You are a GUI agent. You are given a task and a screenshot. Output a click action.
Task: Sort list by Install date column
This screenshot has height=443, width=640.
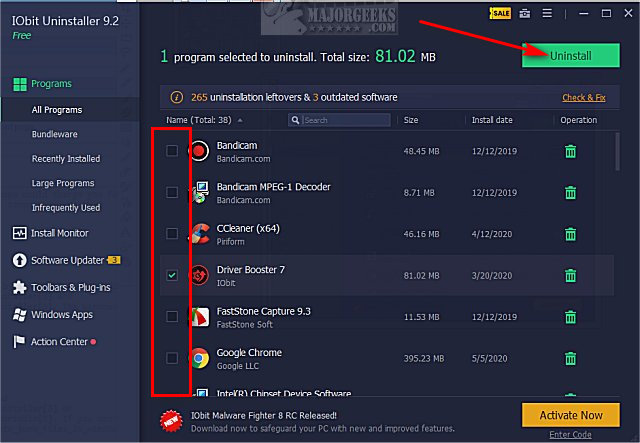pyautogui.click(x=492, y=120)
